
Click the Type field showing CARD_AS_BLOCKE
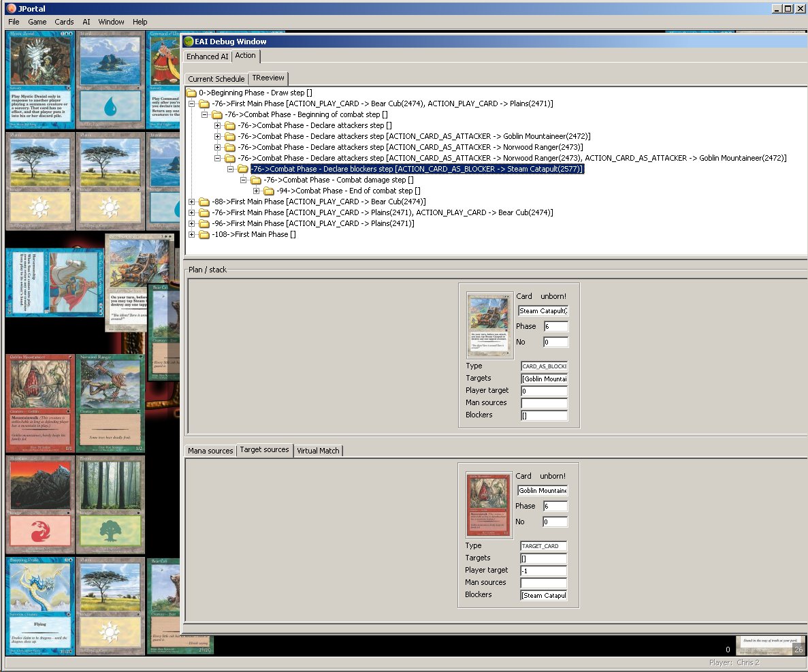pyautogui.click(x=544, y=366)
